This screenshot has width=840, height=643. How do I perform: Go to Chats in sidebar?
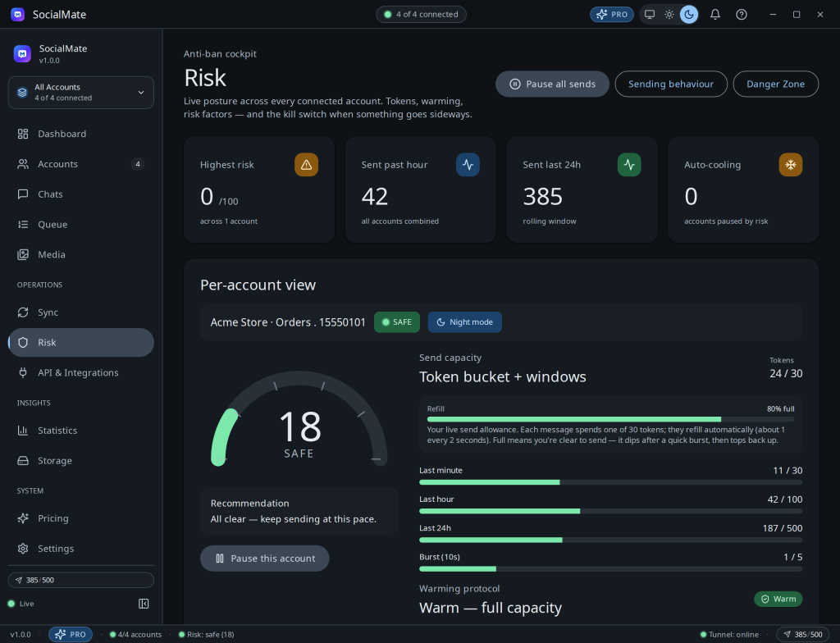click(81, 194)
